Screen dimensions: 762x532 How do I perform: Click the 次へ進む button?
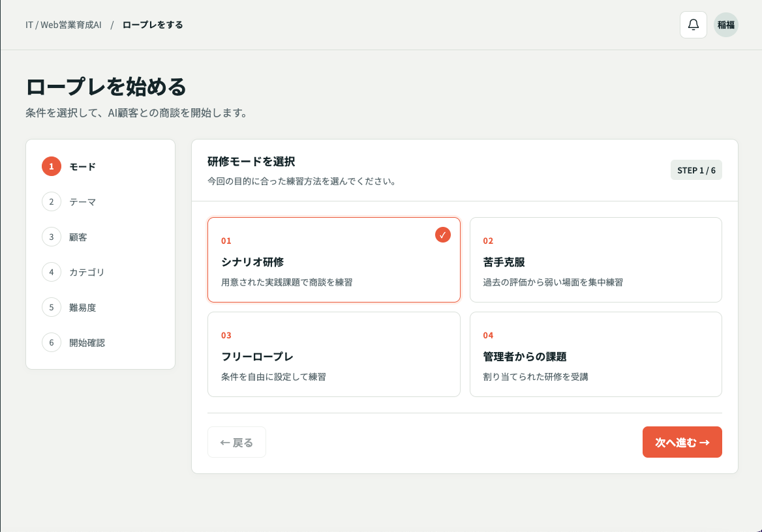[x=682, y=442]
